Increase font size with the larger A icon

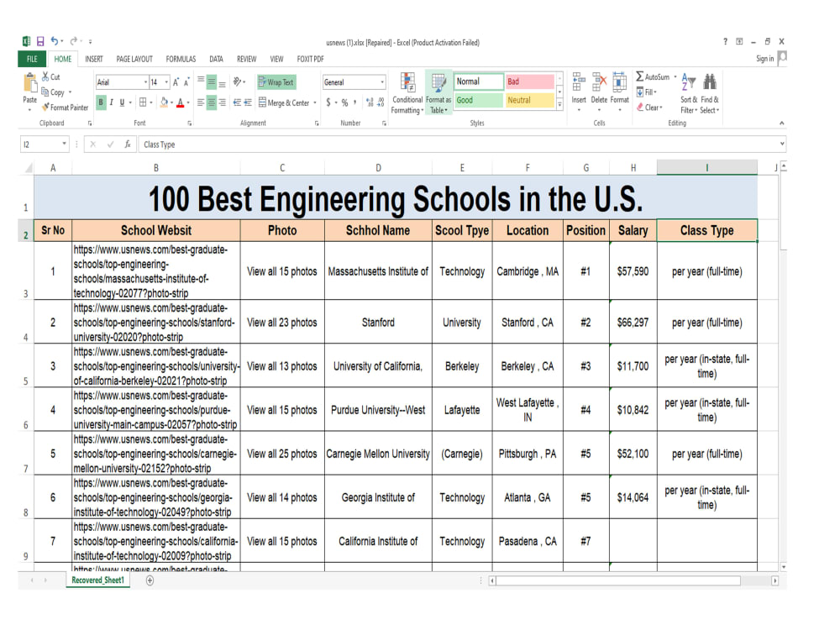coord(176,82)
